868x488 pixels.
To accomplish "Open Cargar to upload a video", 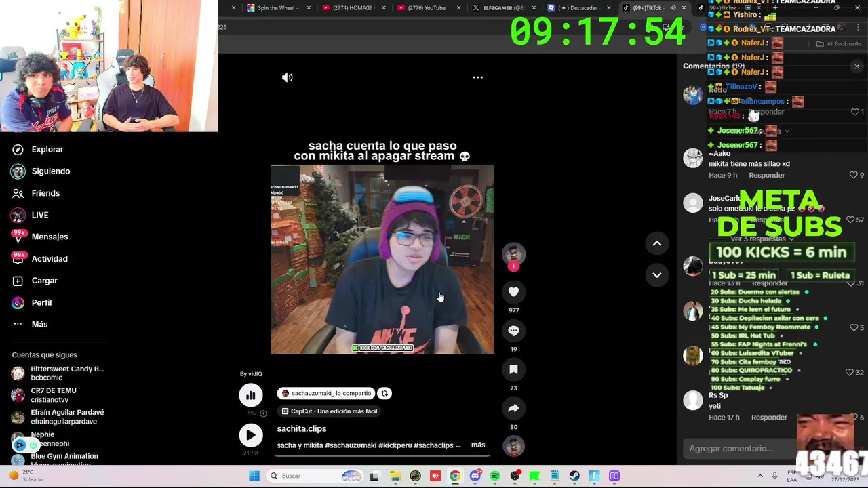I will (x=34, y=281).
